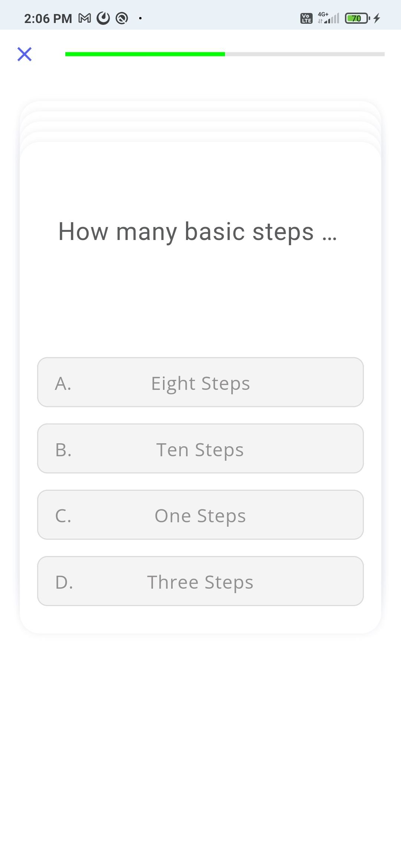Tap the small notification dot in status bar
The image size is (401, 868).
[x=140, y=18]
